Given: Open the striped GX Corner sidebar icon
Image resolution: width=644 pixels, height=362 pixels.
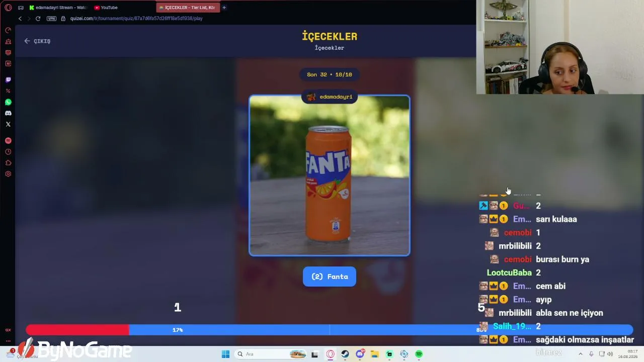Looking at the screenshot, I should point(8,53).
